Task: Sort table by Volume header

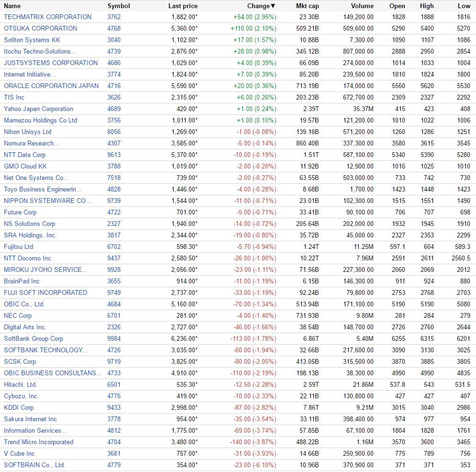Action: point(362,6)
